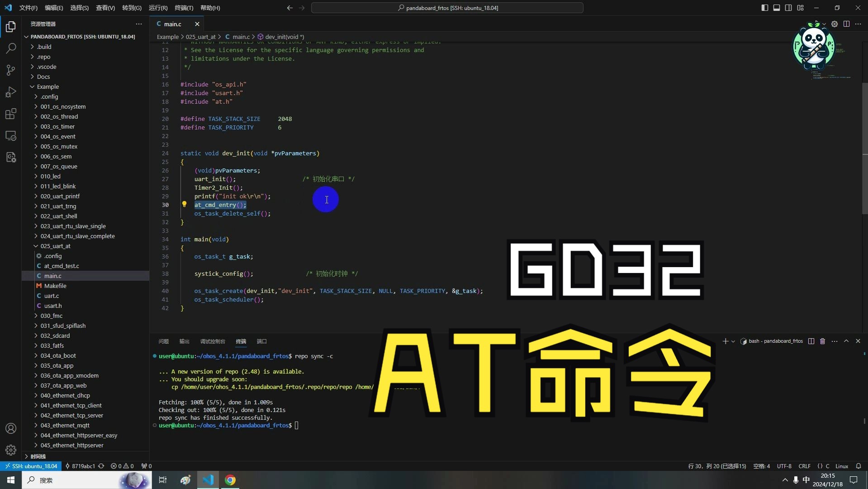Open Source Control view

click(11, 70)
